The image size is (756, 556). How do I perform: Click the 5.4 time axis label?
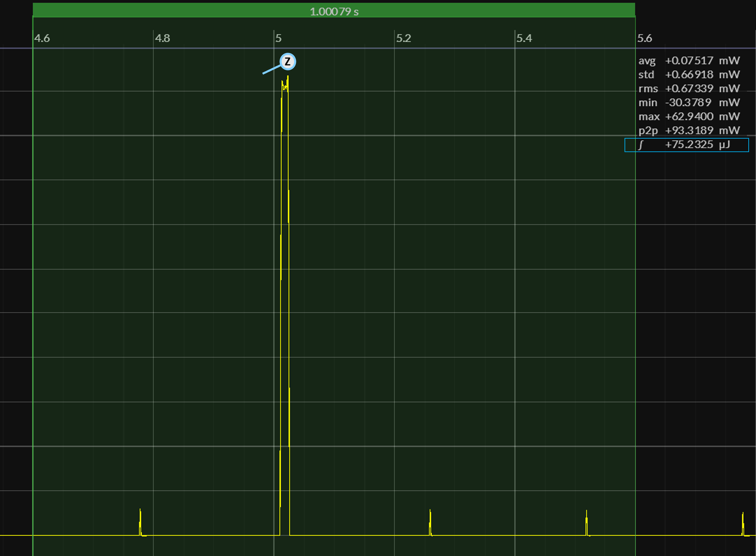(x=524, y=38)
